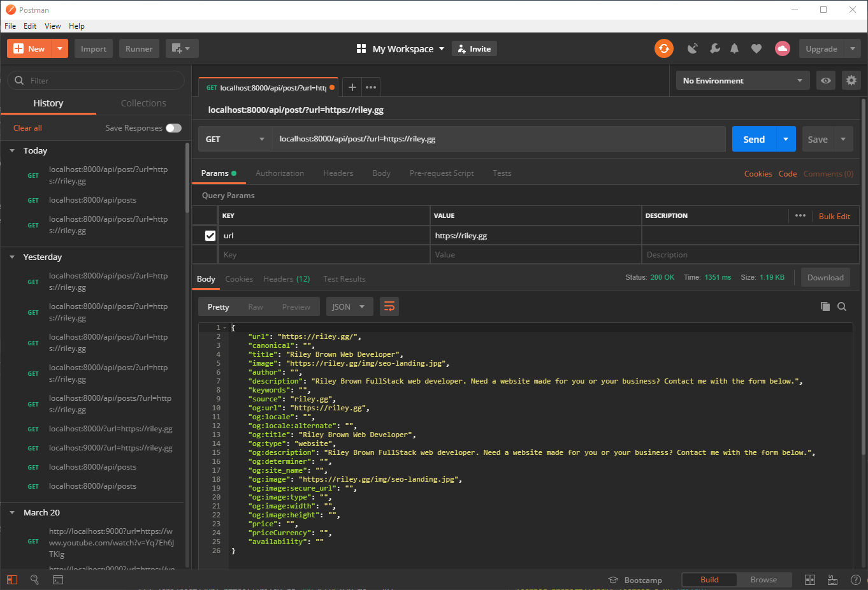The height and width of the screenshot is (590, 868).
Task: Open the Upgrade dropdown arrow
Action: tap(853, 48)
